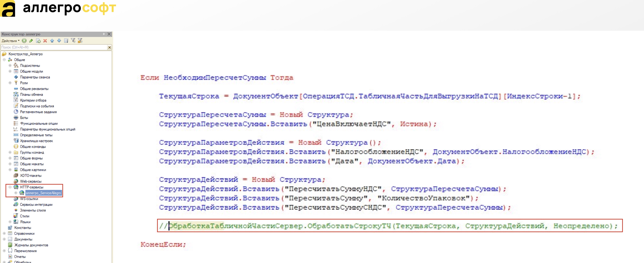Select the Конструктор_Аллегро root node
644x263 pixels.
(25, 54)
